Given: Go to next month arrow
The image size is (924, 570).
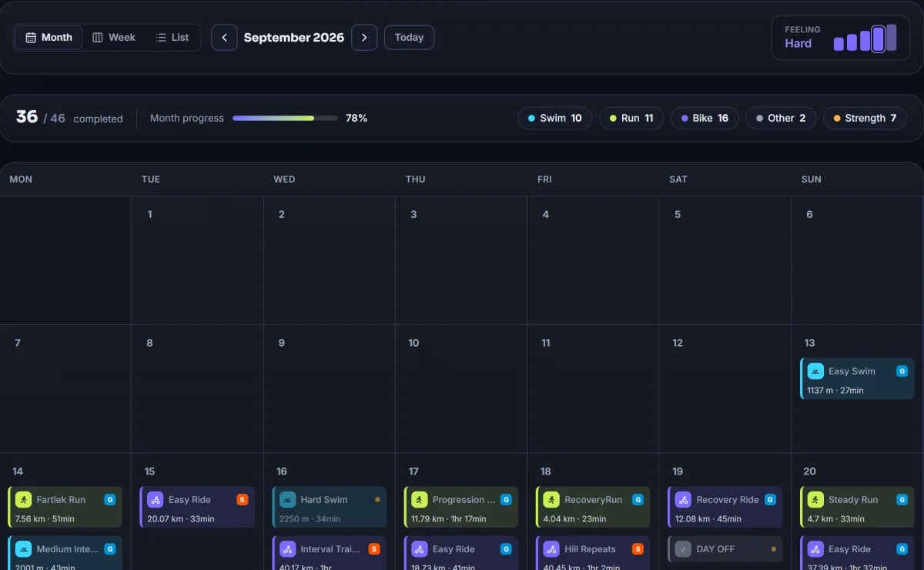Looking at the screenshot, I should pyautogui.click(x=364, y=37).
